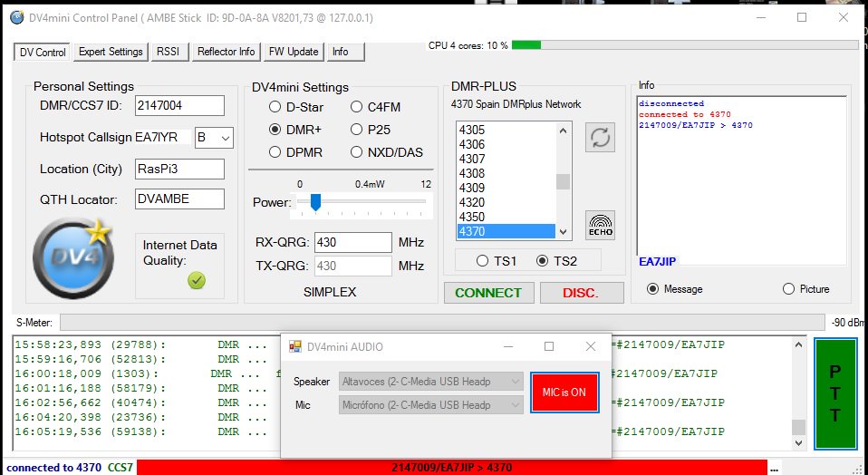This screenshot has height=475, width=868.
Task: Click the reflector list scroll down arrow
Action: [x=563, y=232]
